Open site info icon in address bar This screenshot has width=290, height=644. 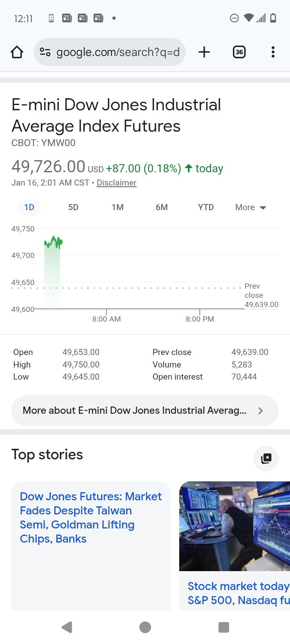coord(45,52)
